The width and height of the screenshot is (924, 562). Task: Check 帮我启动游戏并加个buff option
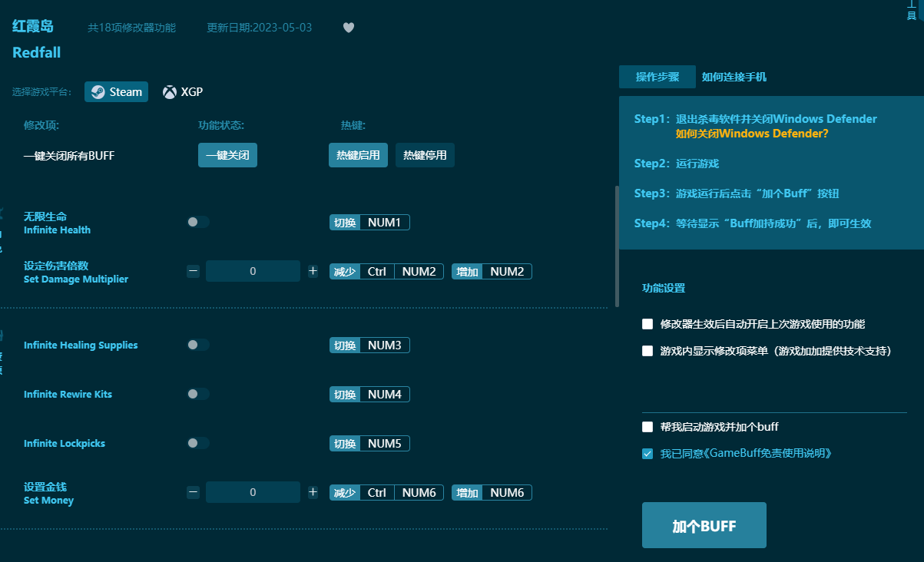point(647,427)
